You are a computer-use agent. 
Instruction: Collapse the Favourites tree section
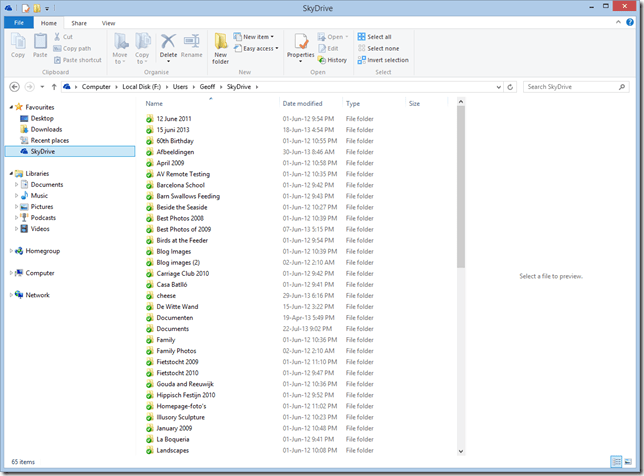(x=11, y=107)
